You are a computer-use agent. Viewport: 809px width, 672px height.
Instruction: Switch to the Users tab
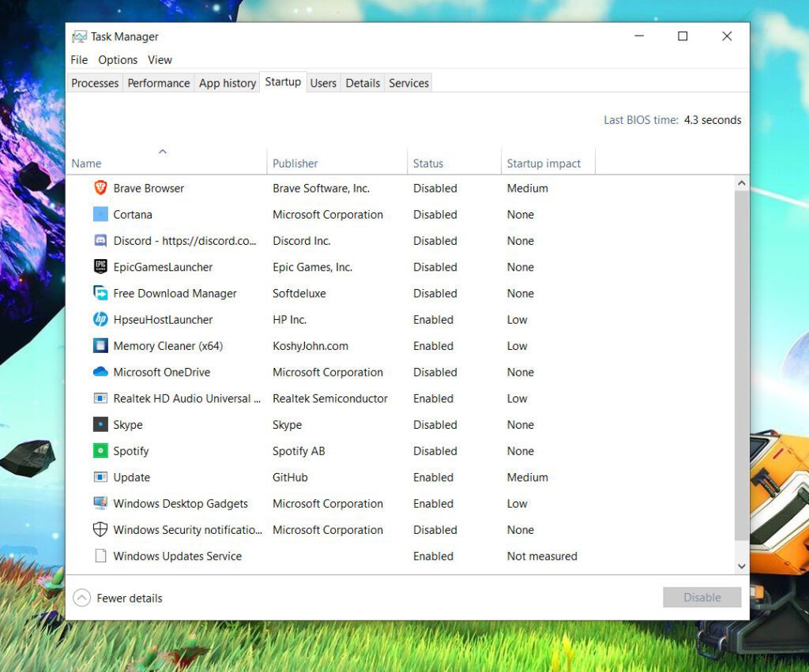(x=323, y=83)
